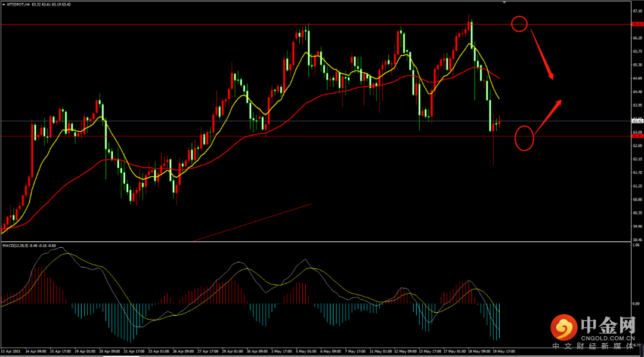Click the 14 Apr 09:00 time label
The image size is (644, 357).
(36, 352)
